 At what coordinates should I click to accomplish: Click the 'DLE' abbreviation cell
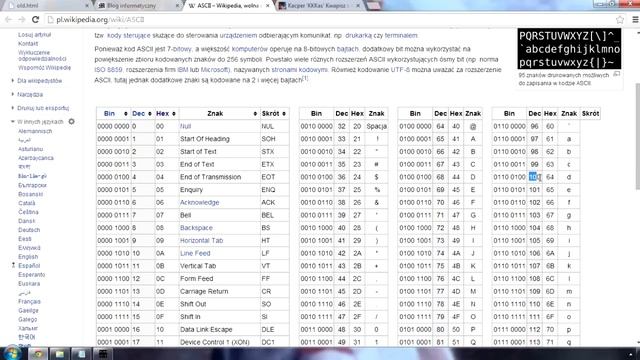coord(274,329)
